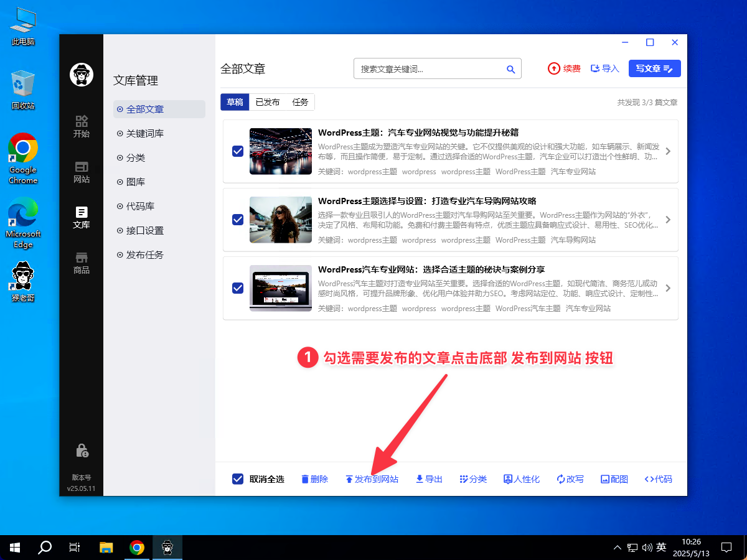Click Chrome icon in taskbar
Image resolution: width=747 pixels, height=560 pixels.
137,548
